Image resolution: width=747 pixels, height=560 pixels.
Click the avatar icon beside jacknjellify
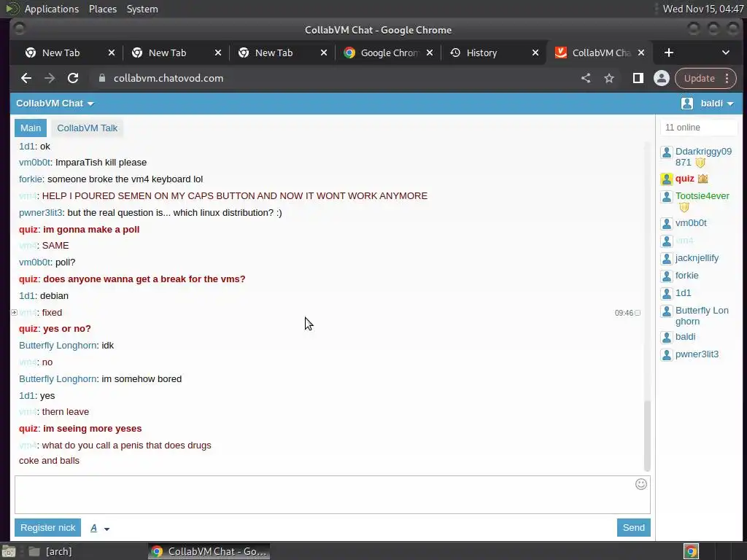[667, 259]
